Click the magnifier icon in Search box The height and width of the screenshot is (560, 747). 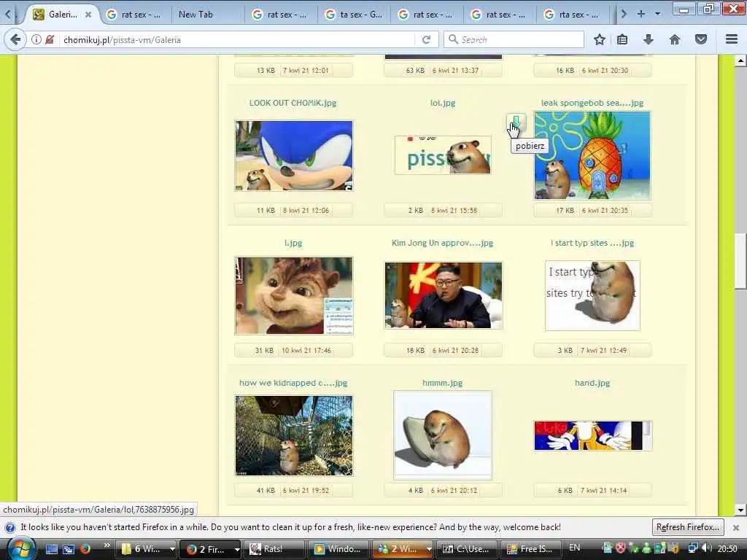point(453,39)
